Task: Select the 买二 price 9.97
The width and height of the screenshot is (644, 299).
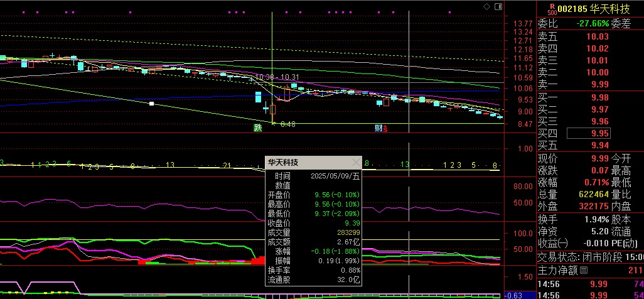Action: tap(599, 109)
